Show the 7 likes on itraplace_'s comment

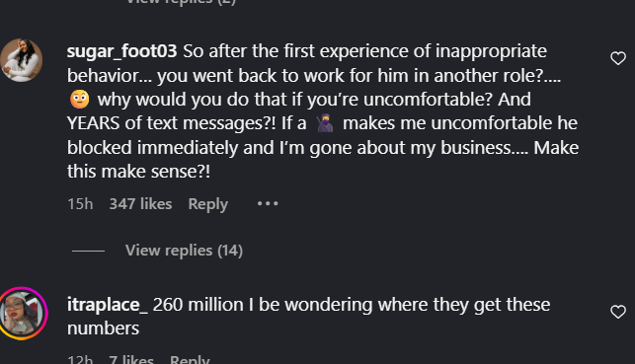[x=131, y=359]
